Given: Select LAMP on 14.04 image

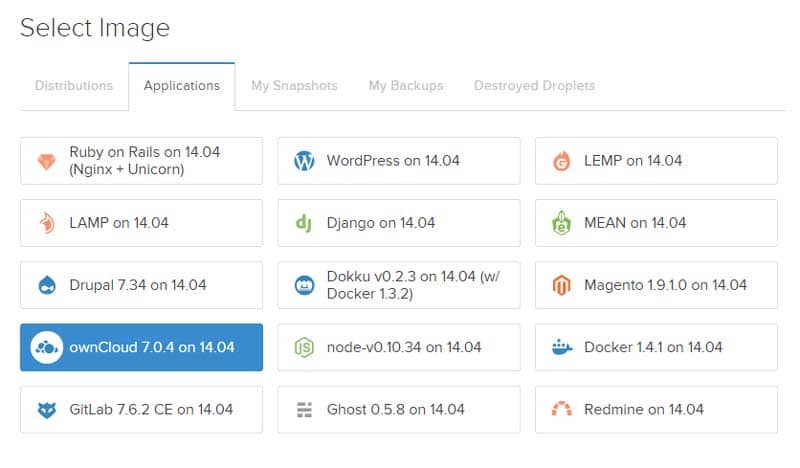Looking at the screenshot, I should click(142, 223).
